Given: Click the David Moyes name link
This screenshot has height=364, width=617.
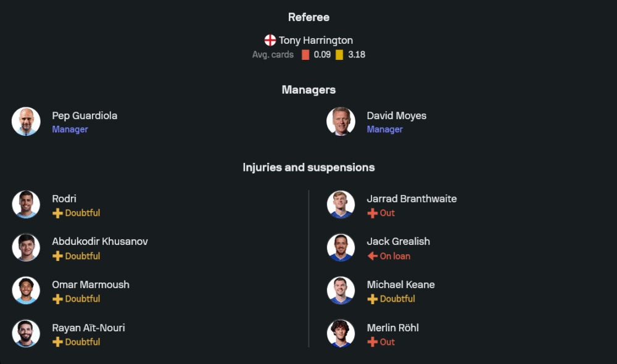Looking at the screenshot, I should 396,115.
